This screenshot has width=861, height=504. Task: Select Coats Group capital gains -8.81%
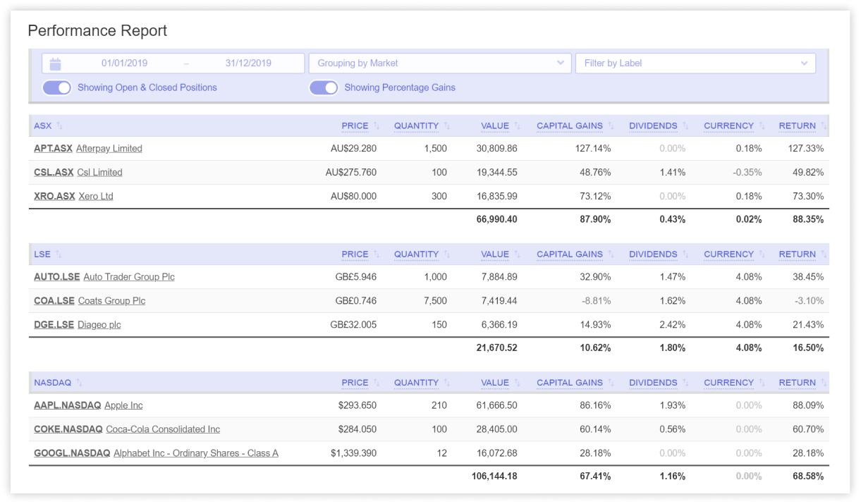coord(597,301)
